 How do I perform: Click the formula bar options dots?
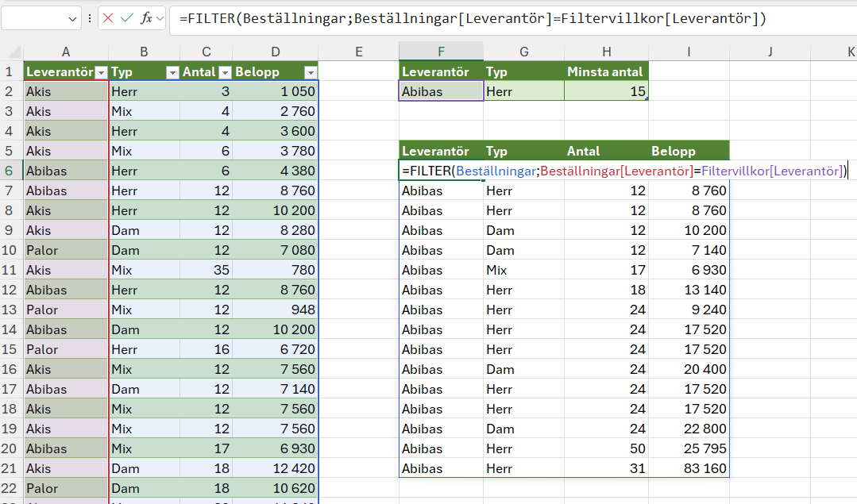(x=90, y=18)
